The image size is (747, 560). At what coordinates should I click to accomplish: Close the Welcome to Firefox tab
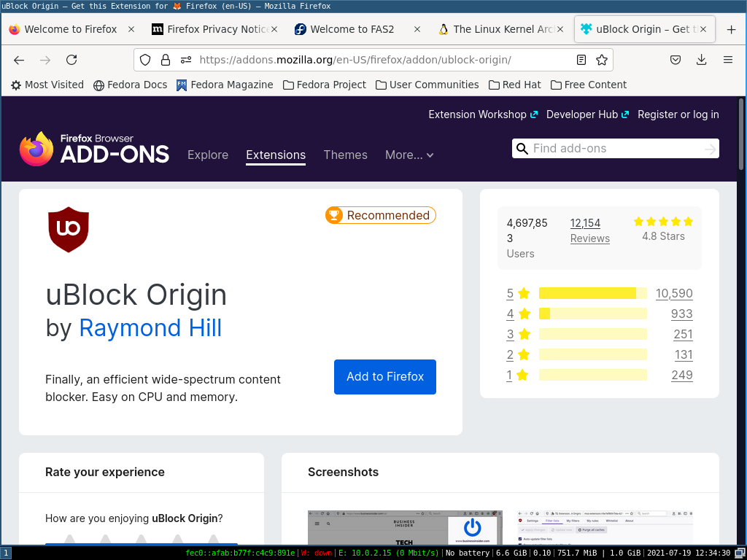point(131,29)
